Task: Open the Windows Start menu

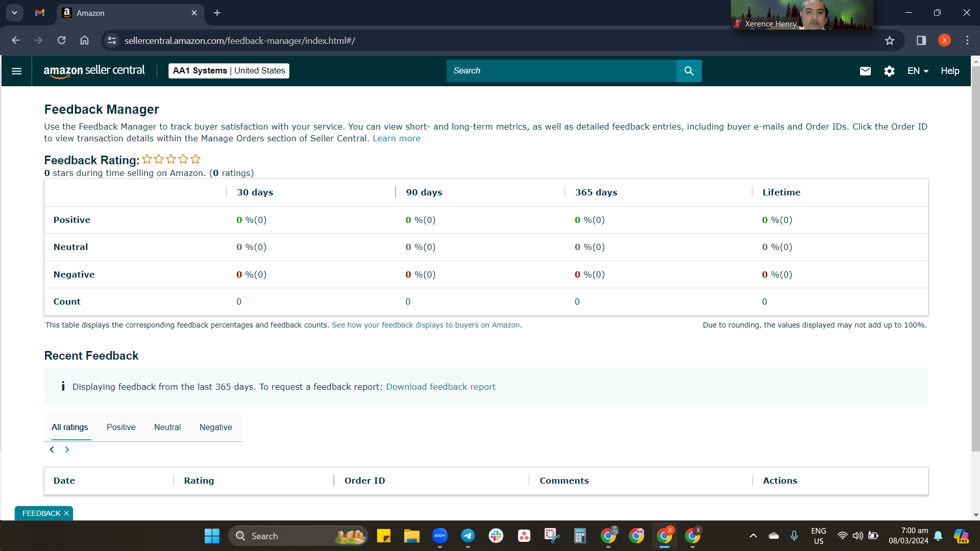Action: coord(212,536)
